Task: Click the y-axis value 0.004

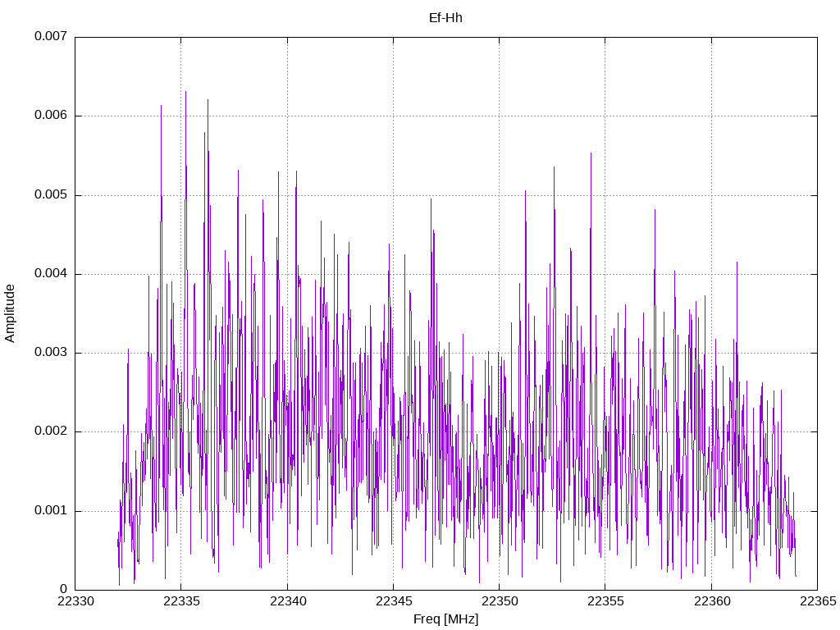Action: pyautogui.click(x=51, y=273)
